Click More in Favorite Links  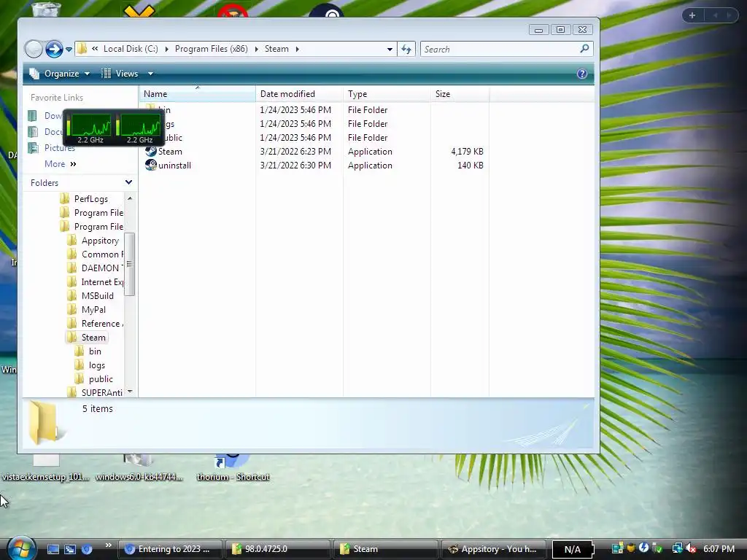(60, 164)
